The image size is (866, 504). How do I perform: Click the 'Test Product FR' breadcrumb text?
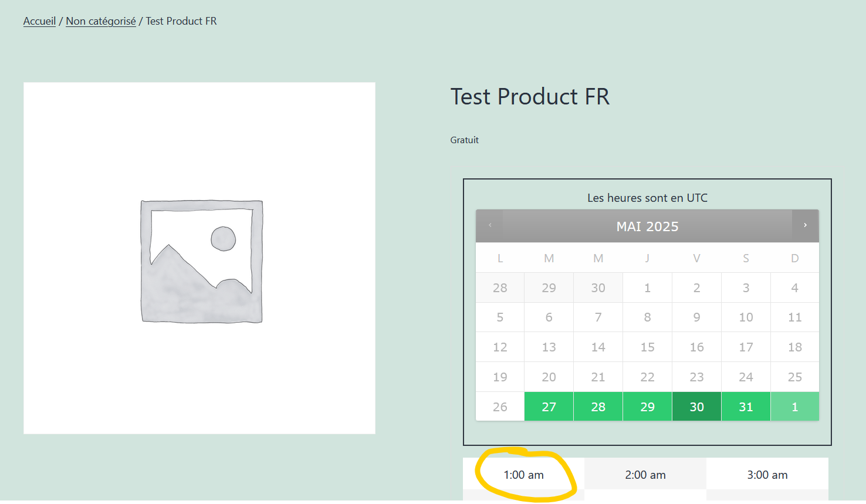(x=181, y=21)
